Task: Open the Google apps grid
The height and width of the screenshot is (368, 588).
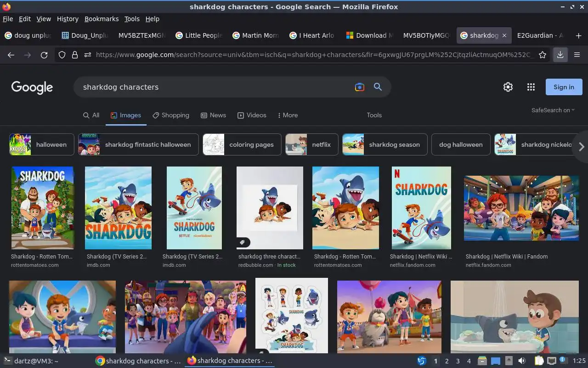Action: pos(531,87)
